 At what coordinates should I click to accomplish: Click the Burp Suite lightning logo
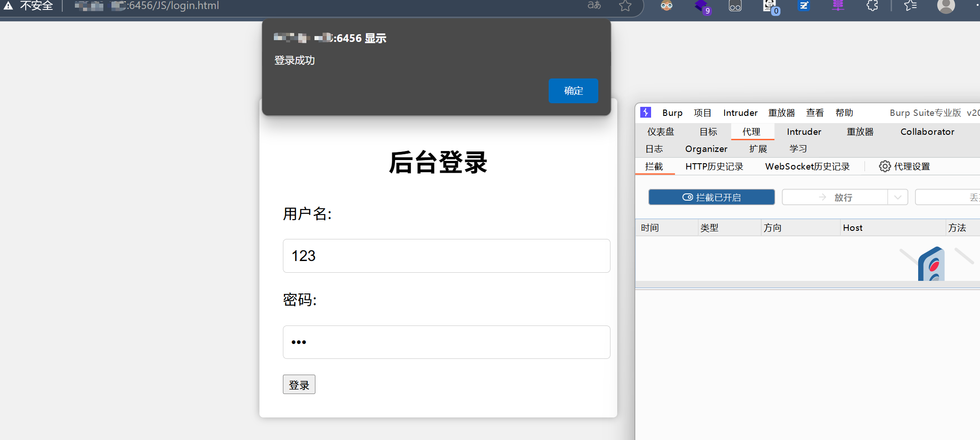pyautogui.click(x=646, y=112)
